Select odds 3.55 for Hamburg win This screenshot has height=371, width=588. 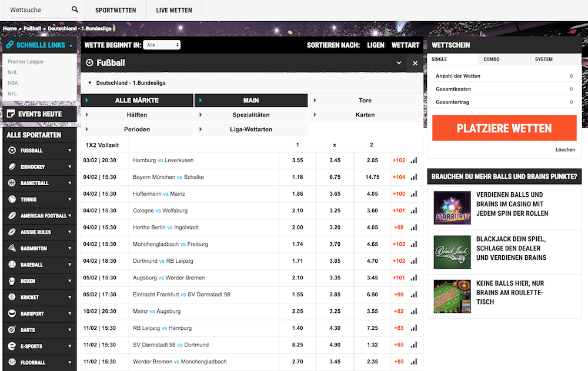pos(298,161)
